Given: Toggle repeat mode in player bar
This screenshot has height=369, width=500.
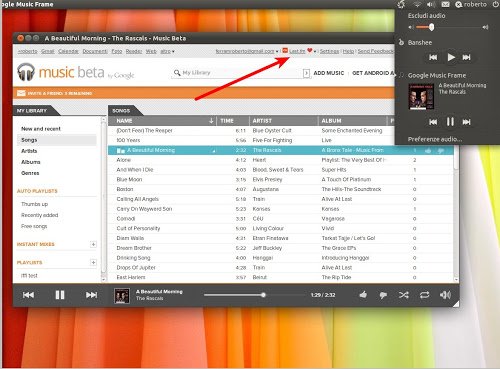Looking at the screenshot, I should click(424, 295).
